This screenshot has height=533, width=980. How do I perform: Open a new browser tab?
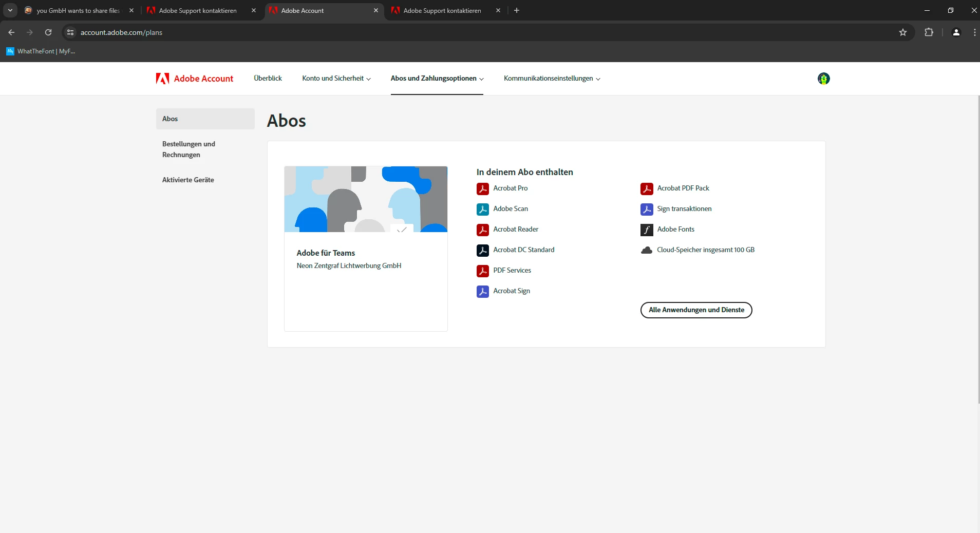pos(517,10)
